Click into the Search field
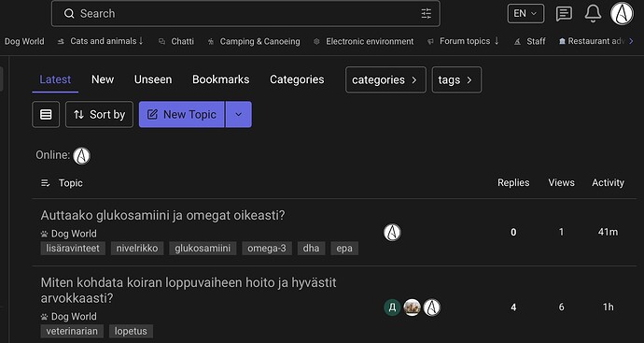Screen dimensions: 644x343 point(245,14)
